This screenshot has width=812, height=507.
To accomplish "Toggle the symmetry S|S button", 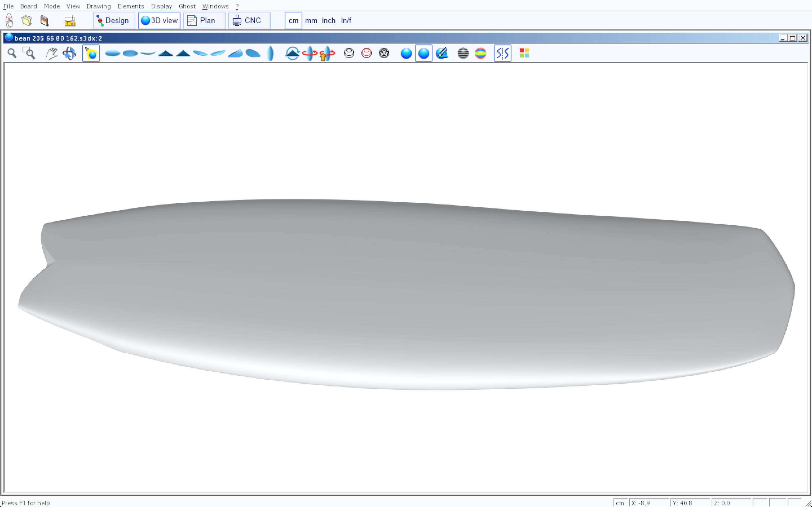I will click(502, 53).
